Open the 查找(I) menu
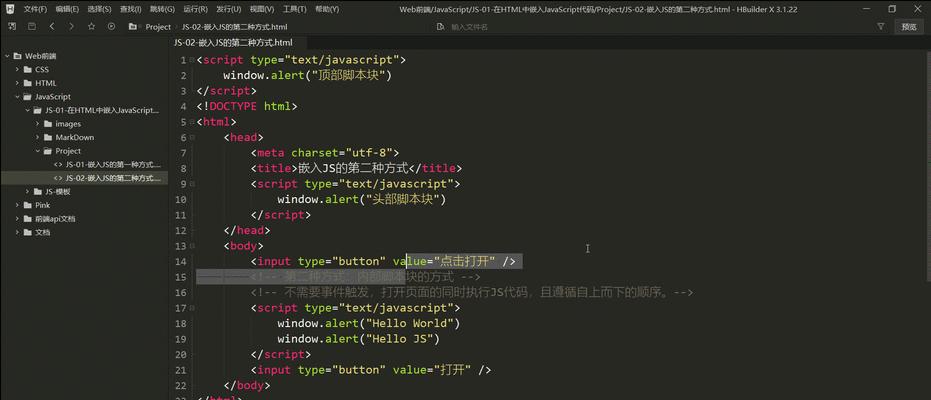 point(131,9)
